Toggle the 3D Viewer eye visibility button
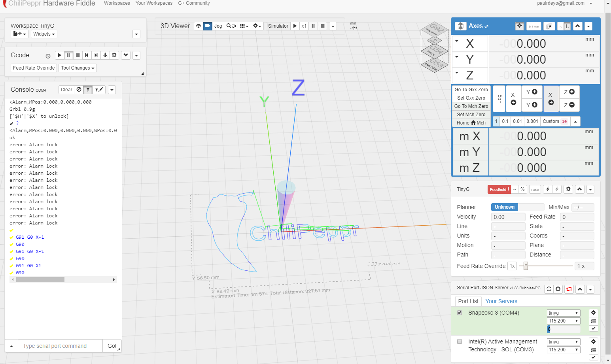611x364 pixels. pyautogui.click(x=199, y=26)
